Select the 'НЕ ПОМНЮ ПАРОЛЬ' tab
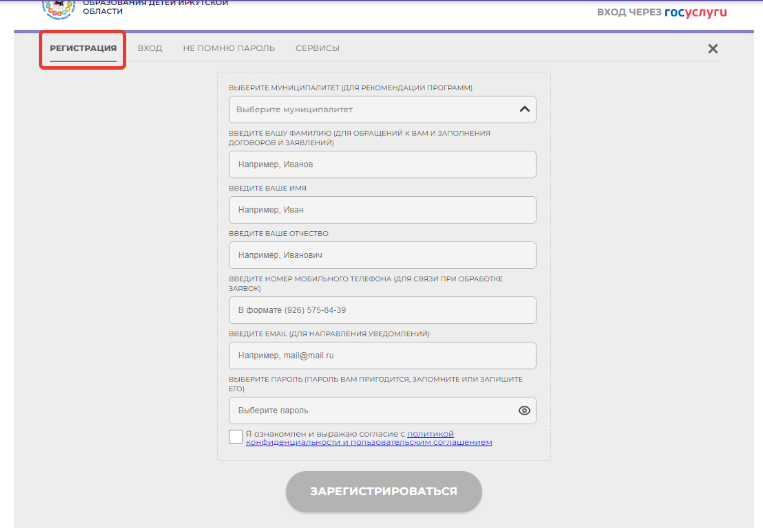 (x=228, y=48)
